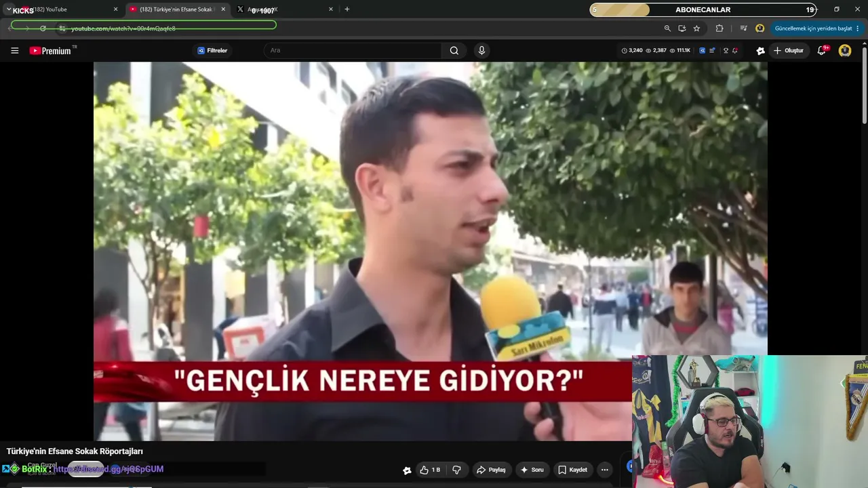The width and height of the screenshot is (868, 488).
Task: Open the account avatar menu
Action: click(x=845, y=51)
